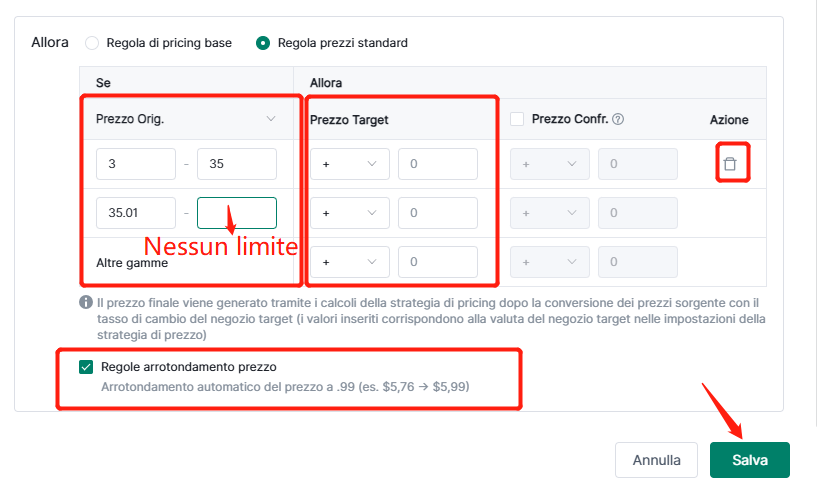Viewport: 817px width, 486px height.
Task: Click the empty upper limit field
Action: (237, 213)
